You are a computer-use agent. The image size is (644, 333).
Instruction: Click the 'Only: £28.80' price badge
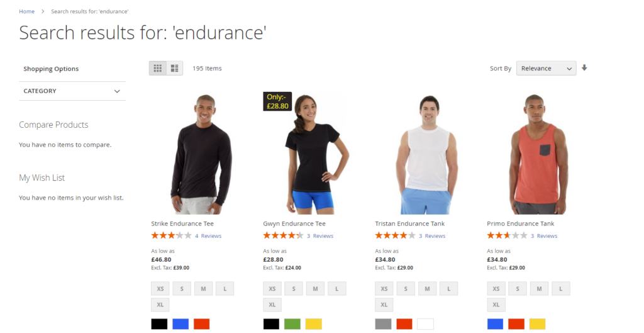tap(277, 101)
